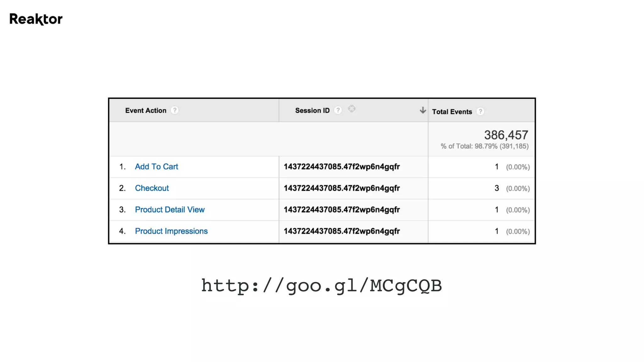
Task: Click the goo.gl/MCgCQB short URL
Action: [321, 286]
